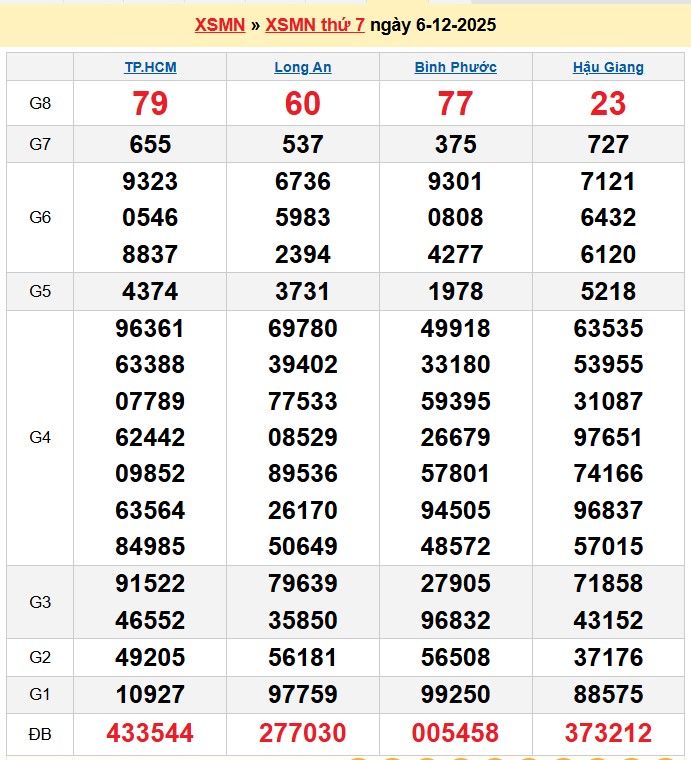The image size is (691, 760).
Task: Click the red G8 number 79
Action: click(x=150, y=103)
